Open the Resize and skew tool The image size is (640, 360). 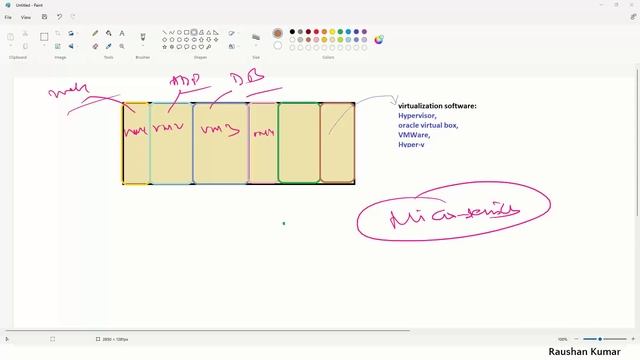[58, 46]
